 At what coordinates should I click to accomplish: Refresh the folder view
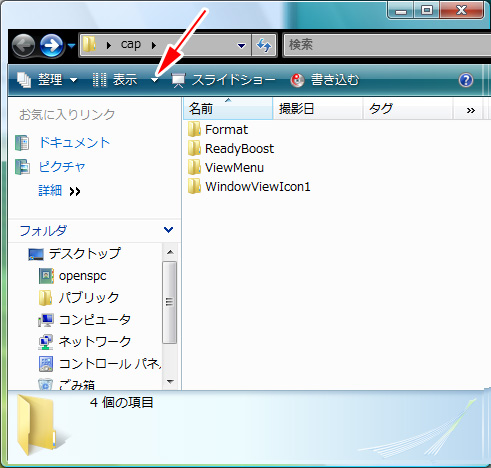pos(264,45)
